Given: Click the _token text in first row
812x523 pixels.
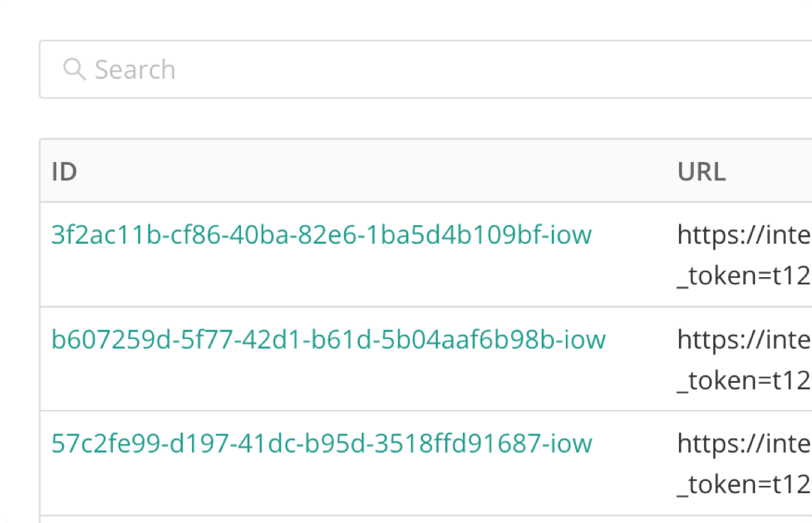Looking at the screenshot, I should tap(744, 276).
